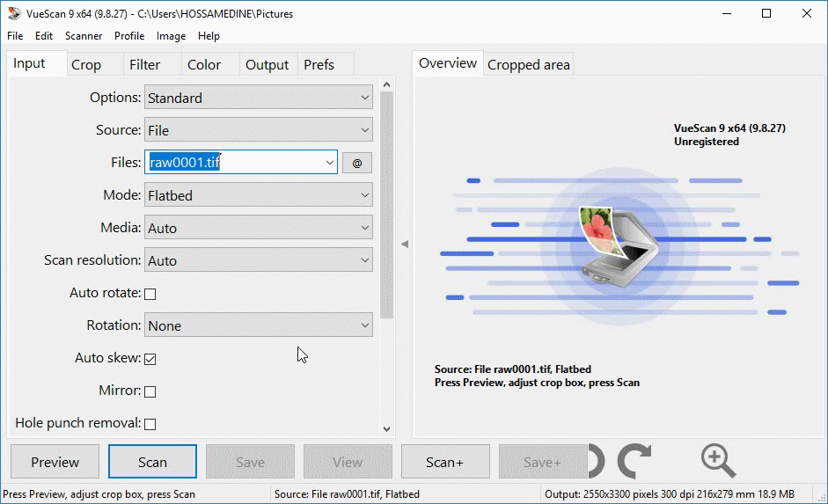Open the Options dropdown showing Standard
828x504 pixels.
tap(258, 98)
